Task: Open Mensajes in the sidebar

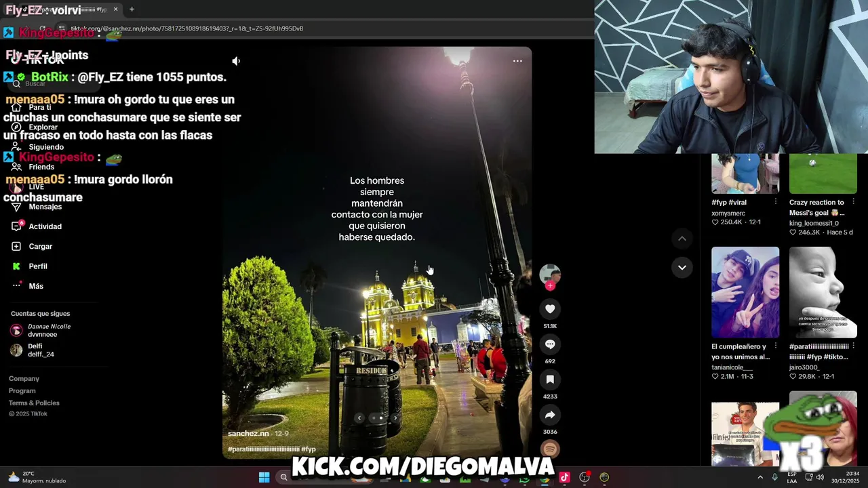Action: tap(45, 207)
